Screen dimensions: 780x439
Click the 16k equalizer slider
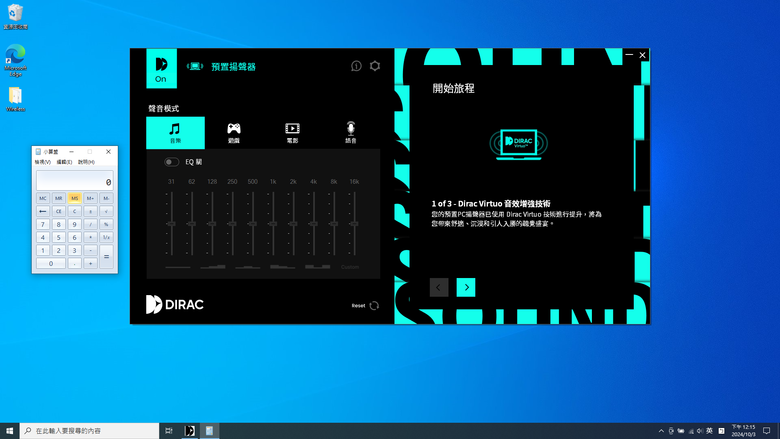tap(354, 224)
